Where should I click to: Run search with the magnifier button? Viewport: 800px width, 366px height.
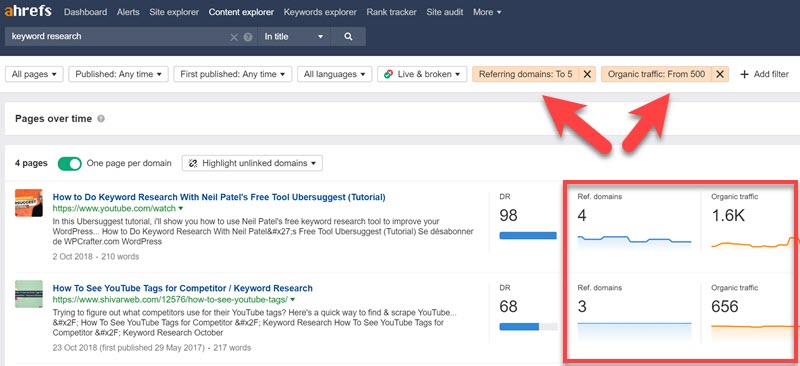348,37
